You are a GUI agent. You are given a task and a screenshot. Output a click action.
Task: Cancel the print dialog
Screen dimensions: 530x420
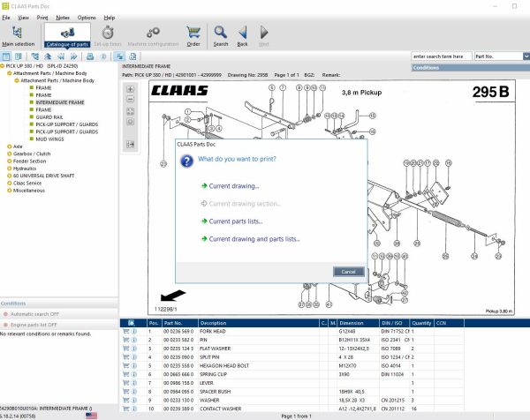(349, 272)
